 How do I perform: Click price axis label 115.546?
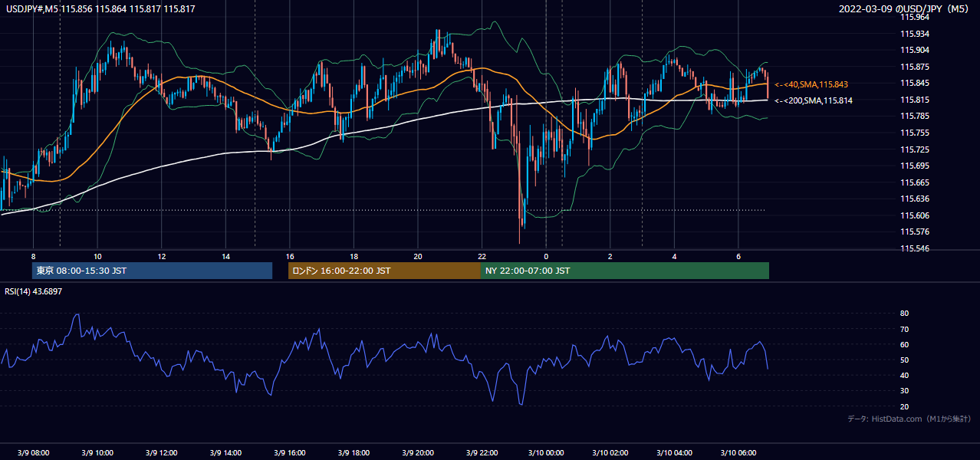coord(914,249)
